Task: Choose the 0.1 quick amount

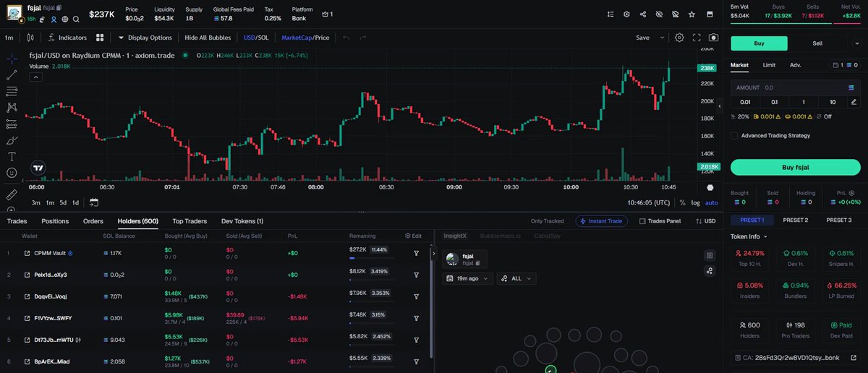Action: click(x=775, y=102)
